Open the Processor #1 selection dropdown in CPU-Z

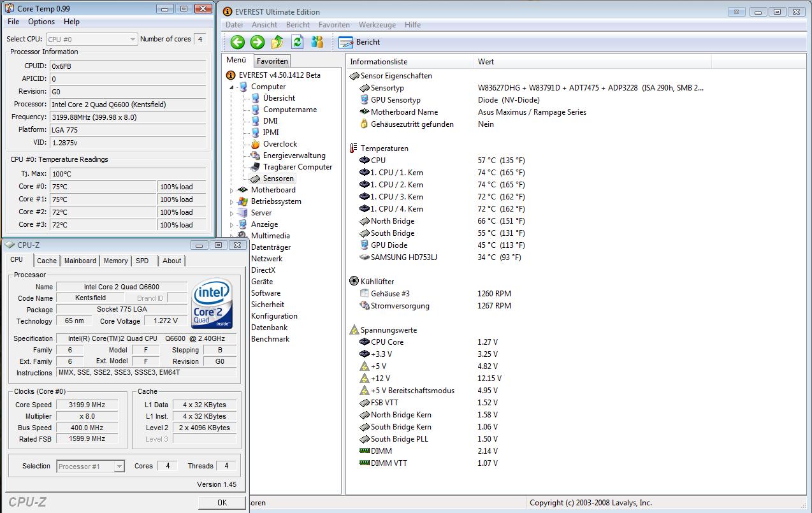(x=91, y=466)
